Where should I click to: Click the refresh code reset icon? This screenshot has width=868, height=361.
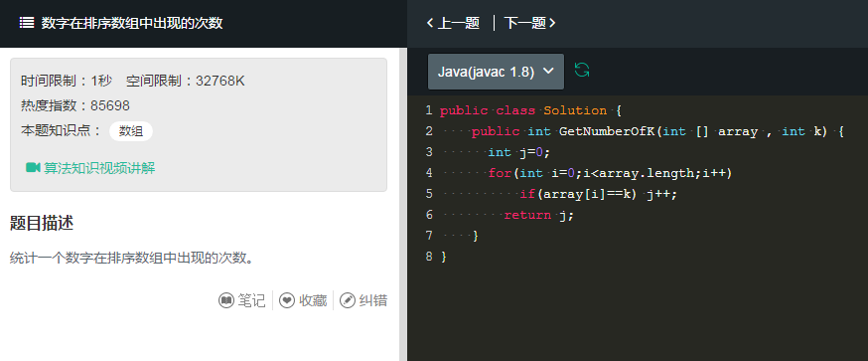pyautogui.click(x=582, y=70)
